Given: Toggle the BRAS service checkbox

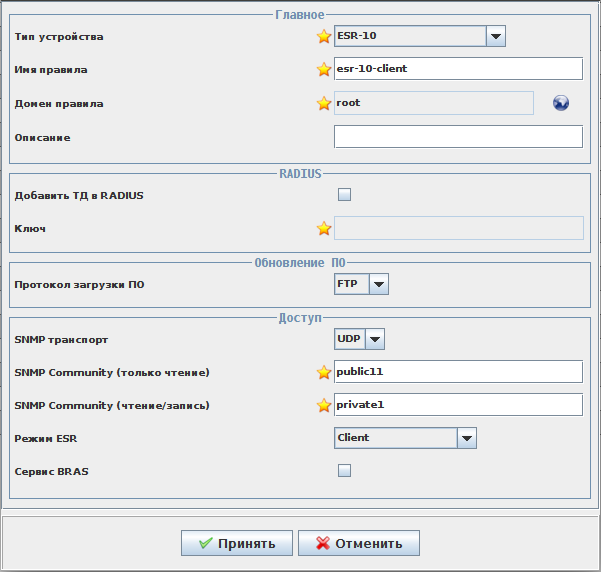Looking at the screenshot, I should pos(344,470).
